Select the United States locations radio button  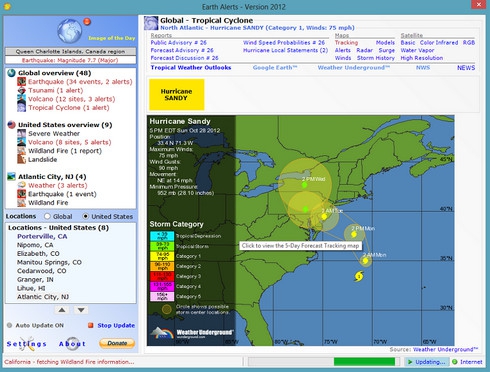click(x=86, y=216)
